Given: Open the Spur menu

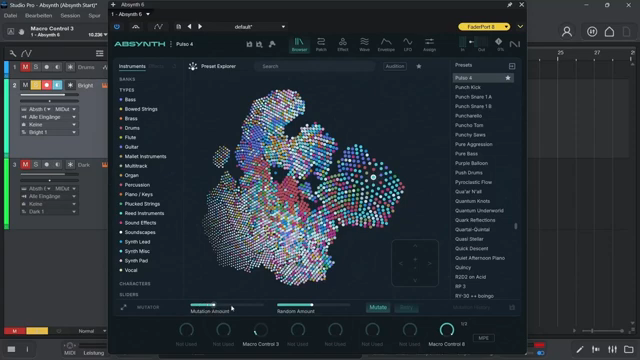Looking at the screenshot, I should pyautogui.click(x=94, y=16).
